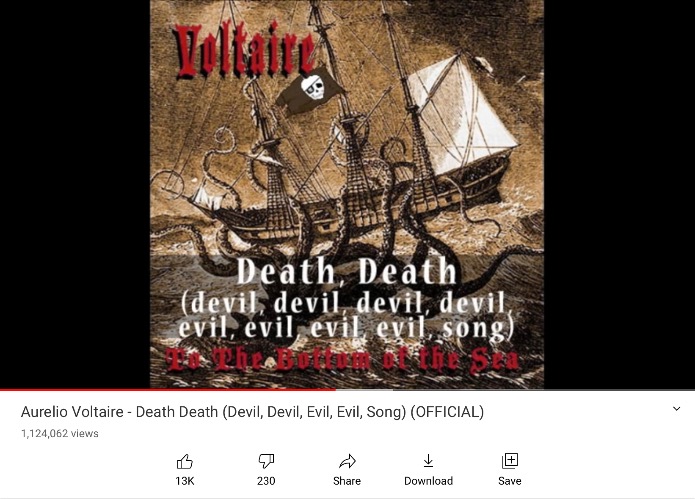695x499 pixels.
Task: Expand the video description chevron
Action: (676, 409)
